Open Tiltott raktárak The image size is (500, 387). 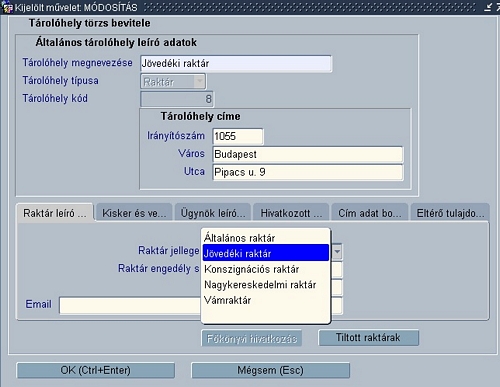point(368,338)
